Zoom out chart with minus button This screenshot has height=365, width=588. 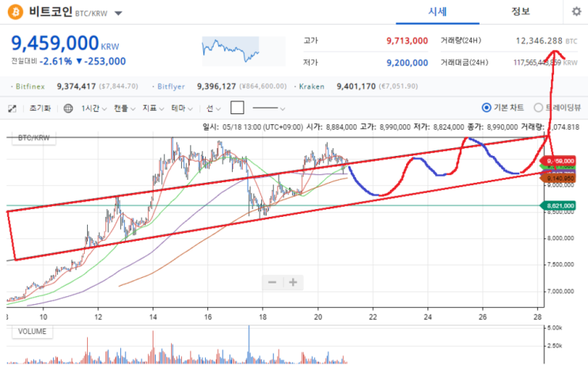pos(272,283)
